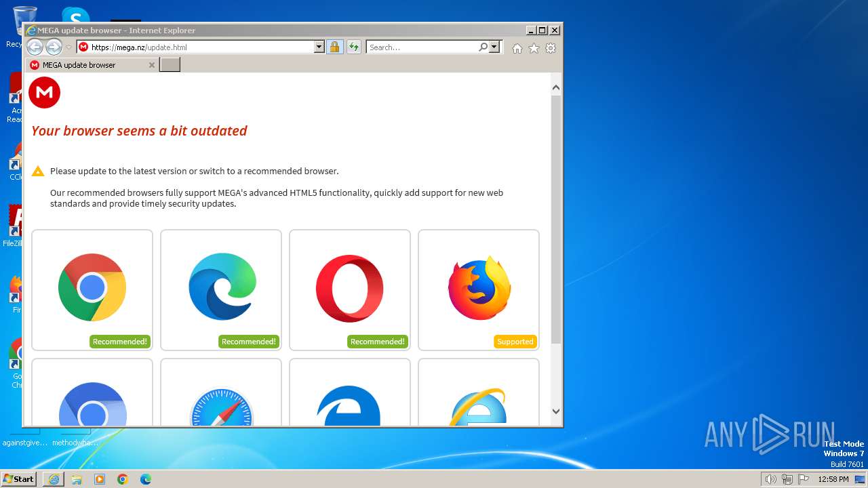Choose the Microsoft Edge Chromium browser icon
Image resolution: width=868 pixels, height=488 pixels.
[x=222, y=287]
